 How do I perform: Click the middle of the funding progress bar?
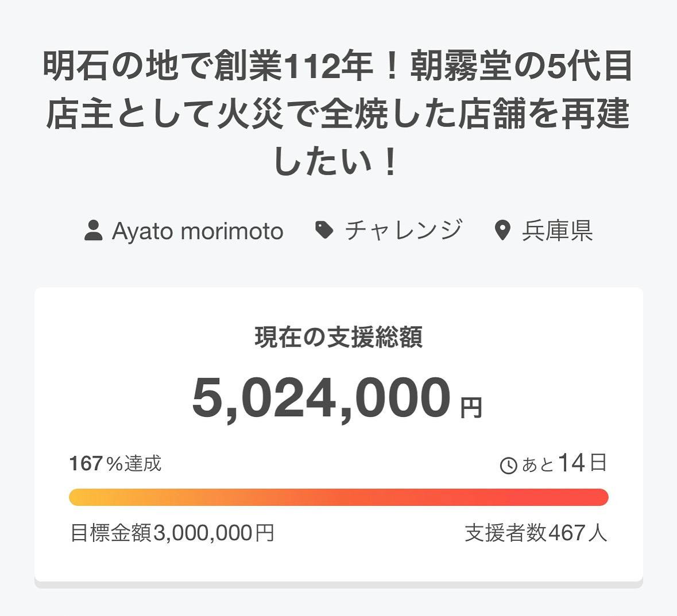[338, 497]
